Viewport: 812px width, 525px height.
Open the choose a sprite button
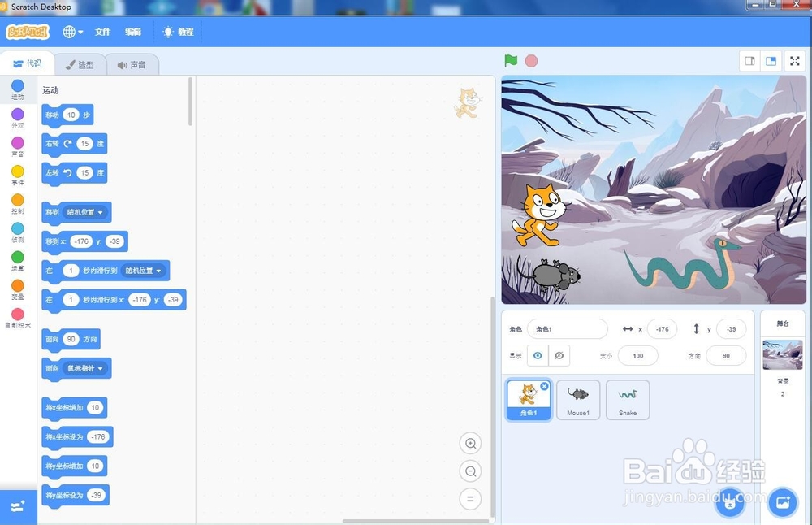tap(730, 503)
